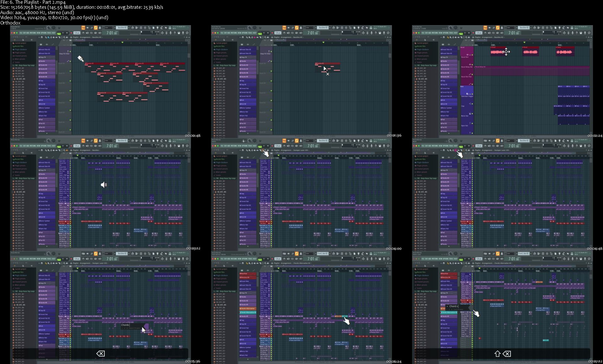The width and height of the screenshot is (603, 364).
Task: Select the Paint brush tool in the 00:00:48 frame
Action: (x=48, y=37)
